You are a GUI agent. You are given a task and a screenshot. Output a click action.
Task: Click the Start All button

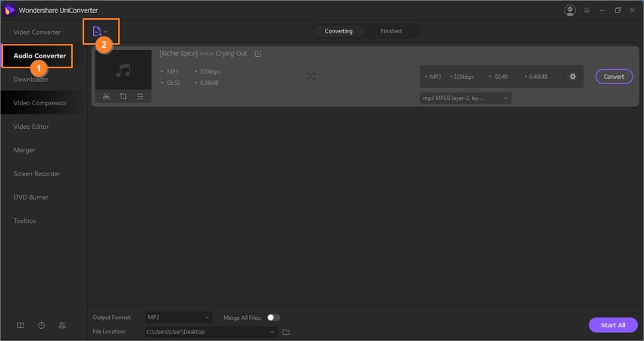(613, 325)
